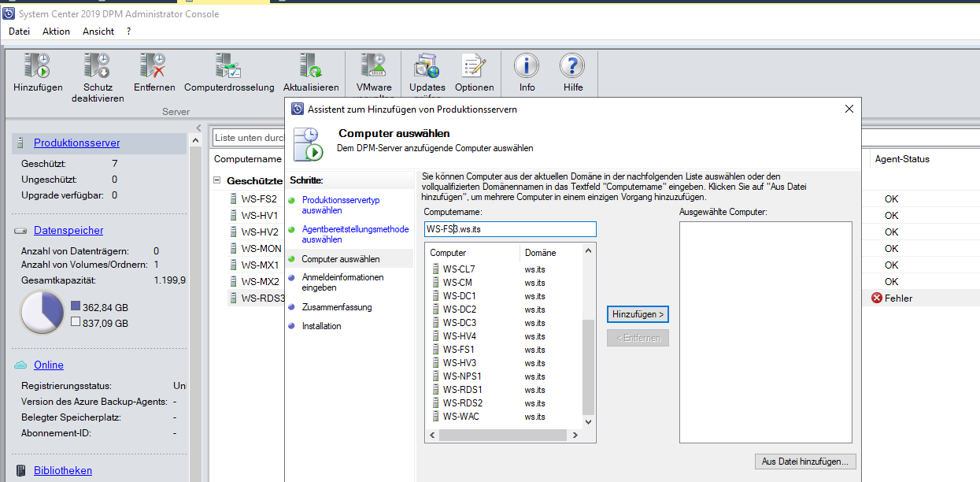Viewport: 980px width, 482px height.
Task: Click horizontal scrollbar left arrow
Action: pos(431,435)
